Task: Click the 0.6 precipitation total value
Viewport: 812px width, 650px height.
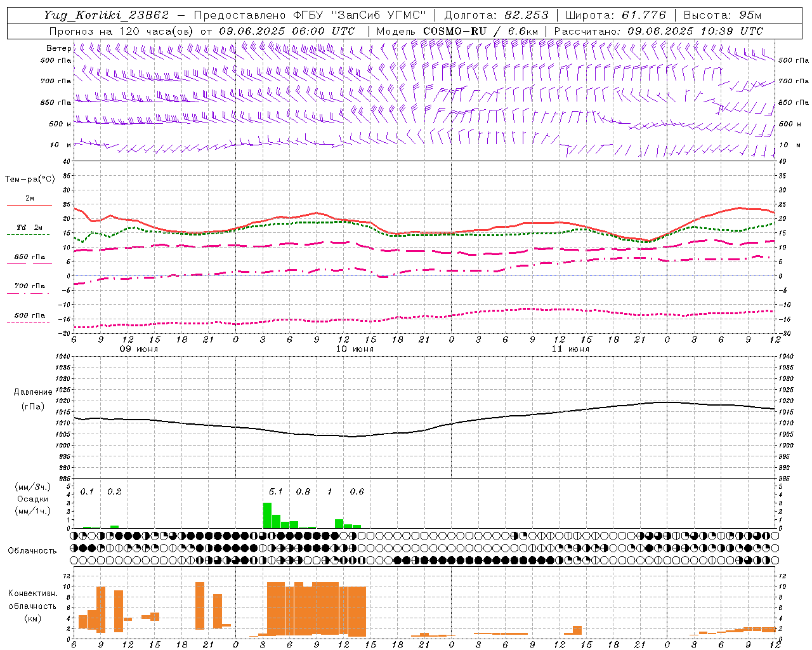Action: [357, 491]
